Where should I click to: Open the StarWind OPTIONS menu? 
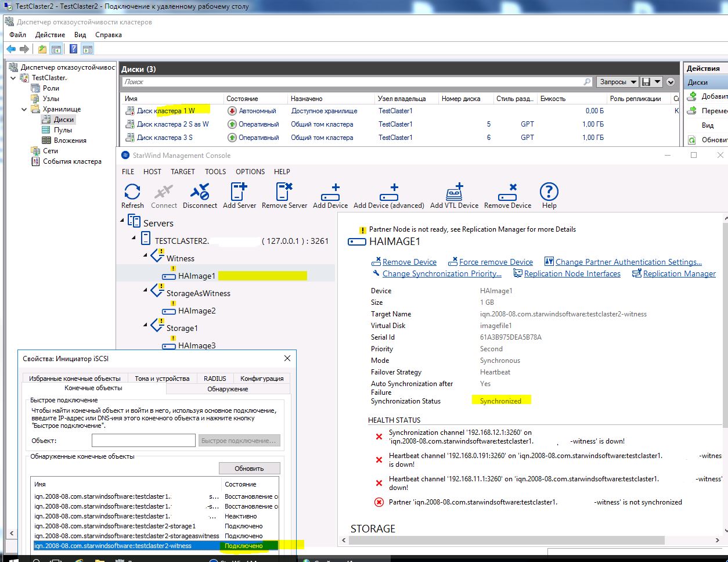(x=250, y=171)
